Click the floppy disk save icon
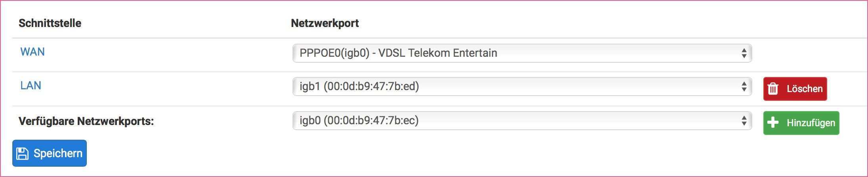The image size is (868, 177). click(23, 154)
